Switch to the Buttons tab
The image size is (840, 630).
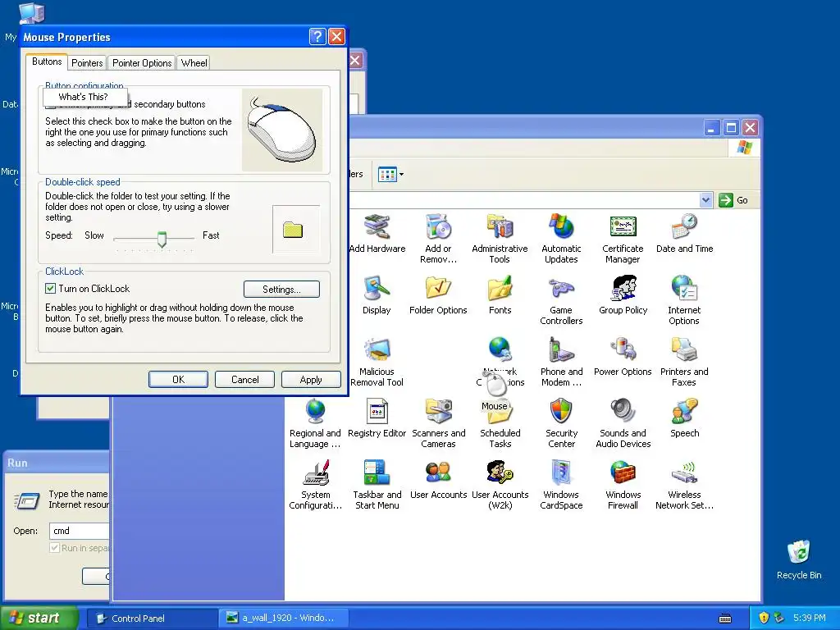tap(47, 62)
